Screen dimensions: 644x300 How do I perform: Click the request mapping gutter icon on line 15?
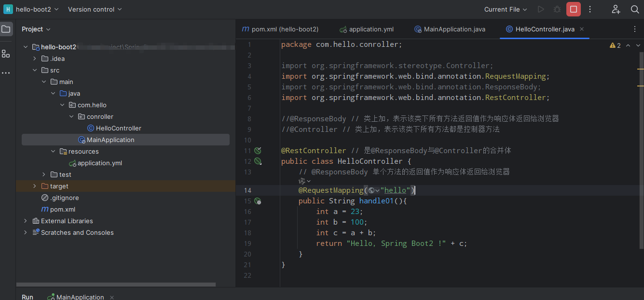click(258, 201)
